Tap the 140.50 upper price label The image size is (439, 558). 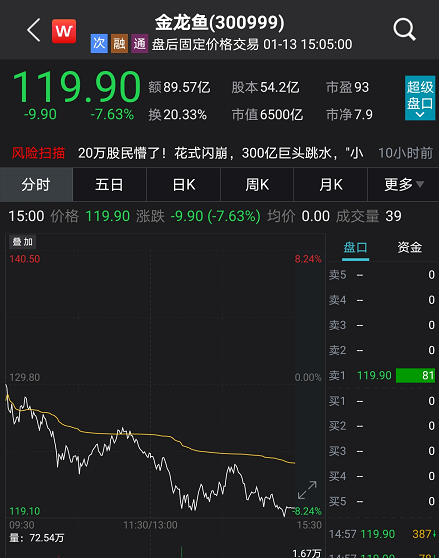25,259
